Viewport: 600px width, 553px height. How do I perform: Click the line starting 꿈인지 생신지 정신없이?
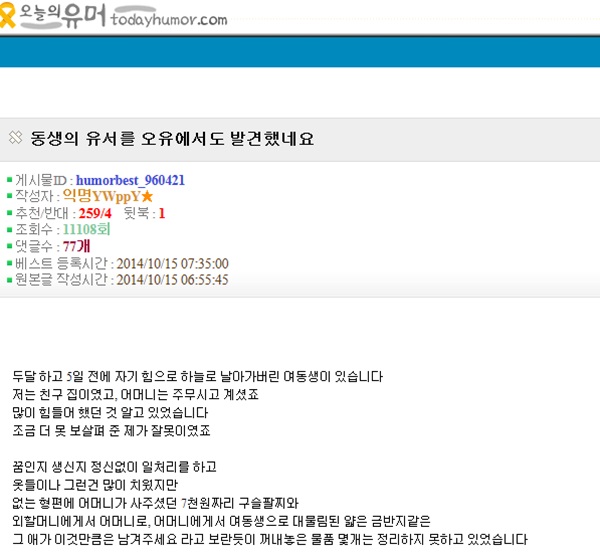coord(114,467)
